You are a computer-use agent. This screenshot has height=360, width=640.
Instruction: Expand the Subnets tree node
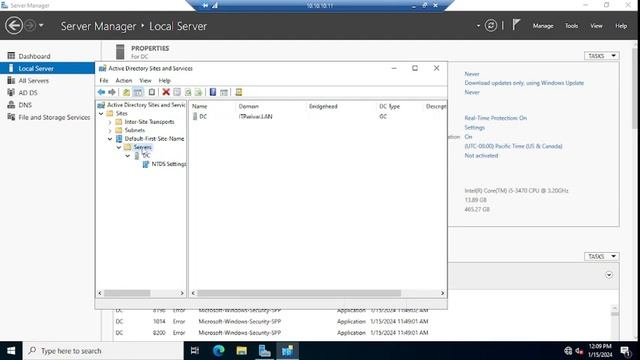(x=110, y=131)
